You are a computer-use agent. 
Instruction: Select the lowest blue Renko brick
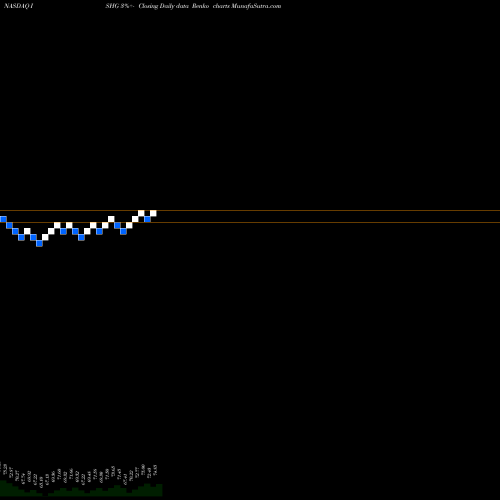[x=39, y=243]
